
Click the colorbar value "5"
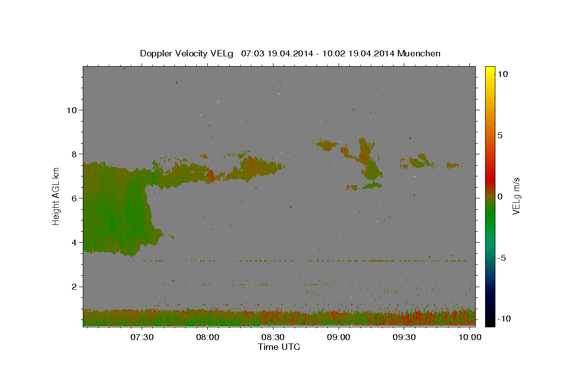coord(499,135)
